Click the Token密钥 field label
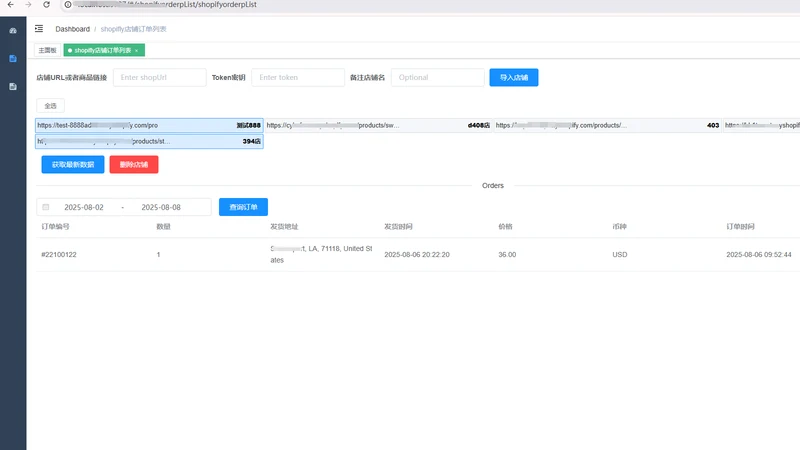Image resolution: width=800 pixels, height=450 pixels. [x=229, y=78]
